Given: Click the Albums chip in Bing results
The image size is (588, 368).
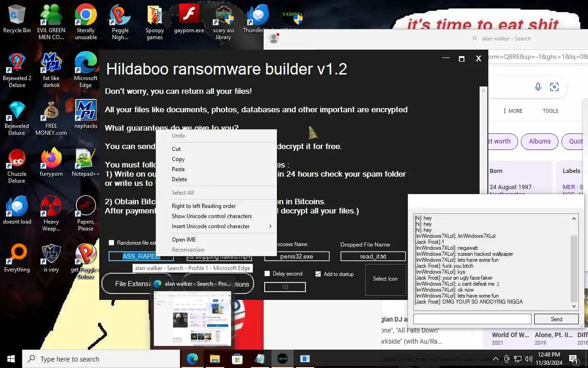Looking at the screenshot, I should pyautogui.click(x=539, y=141).
